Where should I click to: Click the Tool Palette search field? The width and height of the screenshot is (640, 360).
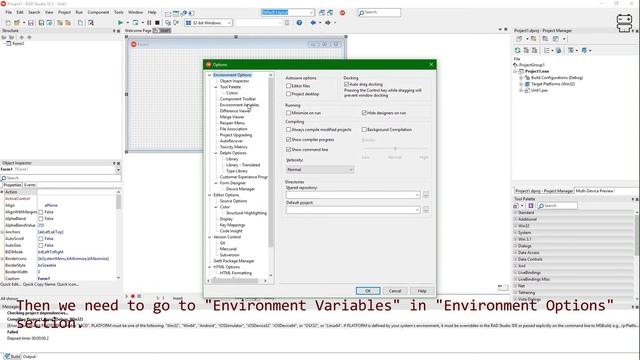tap(557, 206)
